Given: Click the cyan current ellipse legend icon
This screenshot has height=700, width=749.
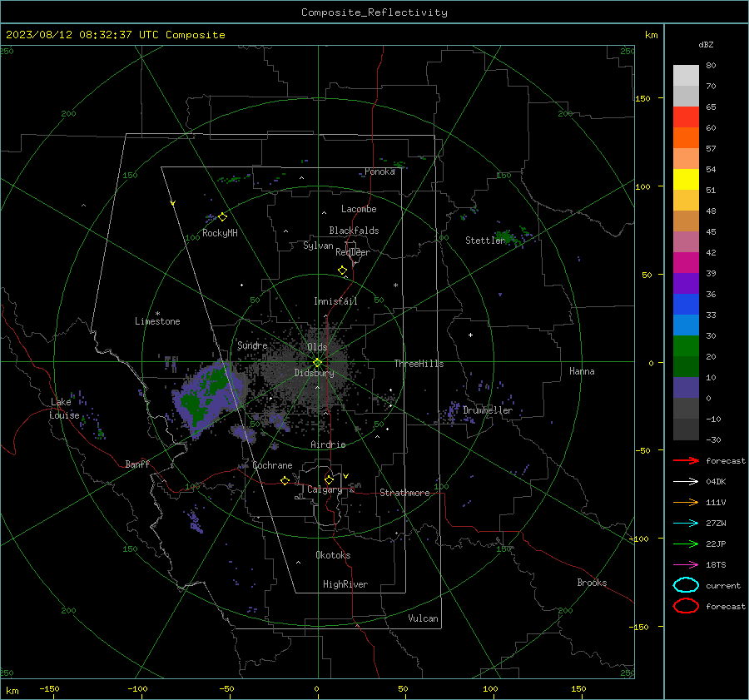Looking at the screenshot, I should [686, 585].
